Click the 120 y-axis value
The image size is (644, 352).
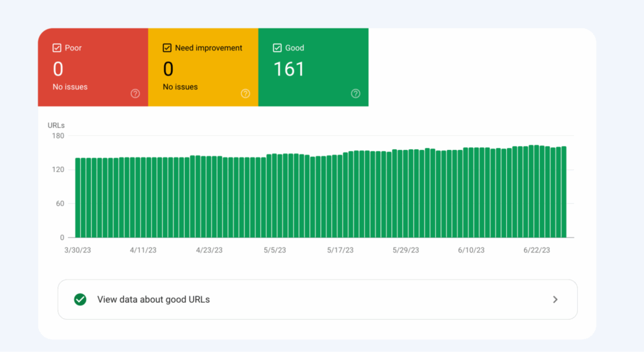tap(58, 169)
